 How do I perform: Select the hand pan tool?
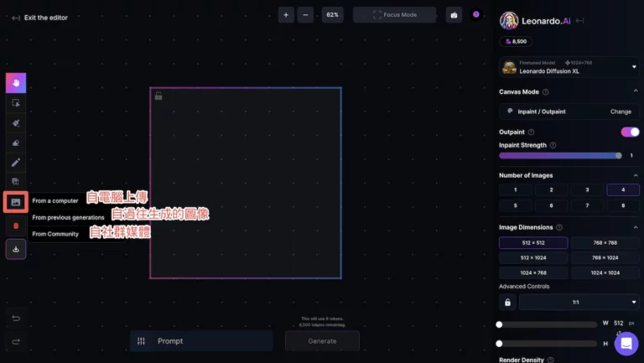(x=16, y=83)
